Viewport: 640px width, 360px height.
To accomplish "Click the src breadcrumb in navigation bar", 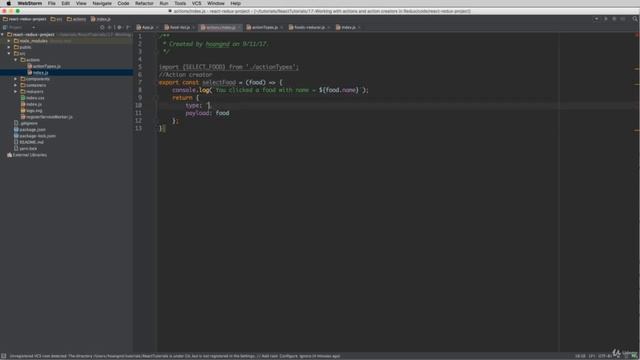I will 56,19.
